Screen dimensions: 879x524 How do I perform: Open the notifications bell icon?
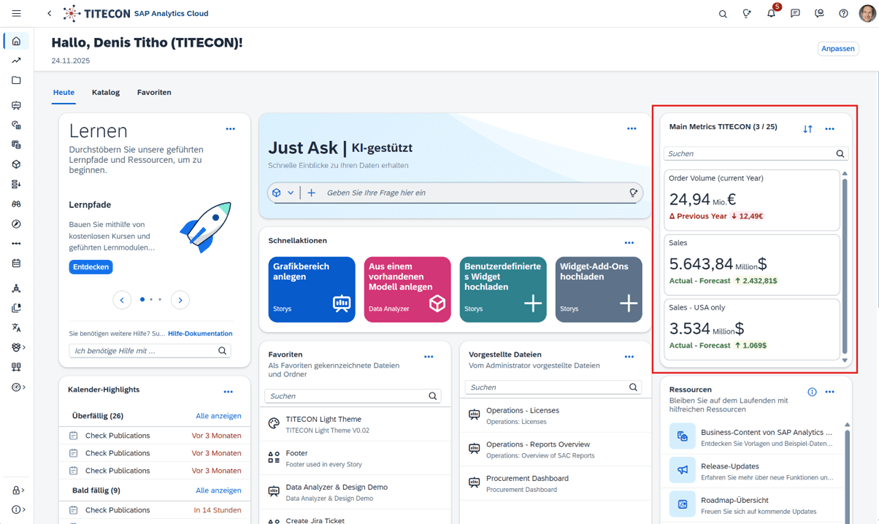[771, 14]
